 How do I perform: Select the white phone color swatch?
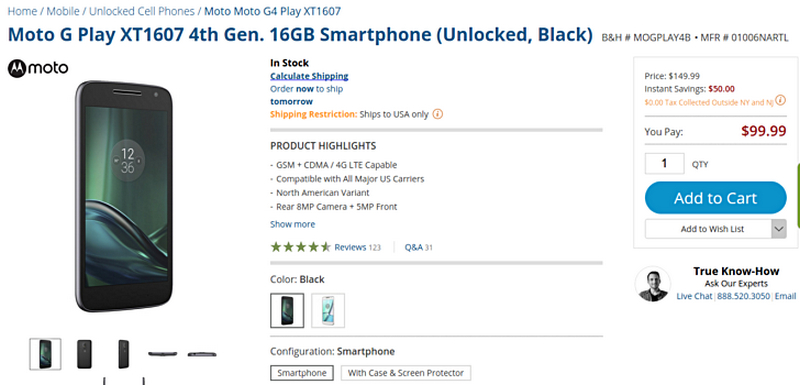[328, 311]
